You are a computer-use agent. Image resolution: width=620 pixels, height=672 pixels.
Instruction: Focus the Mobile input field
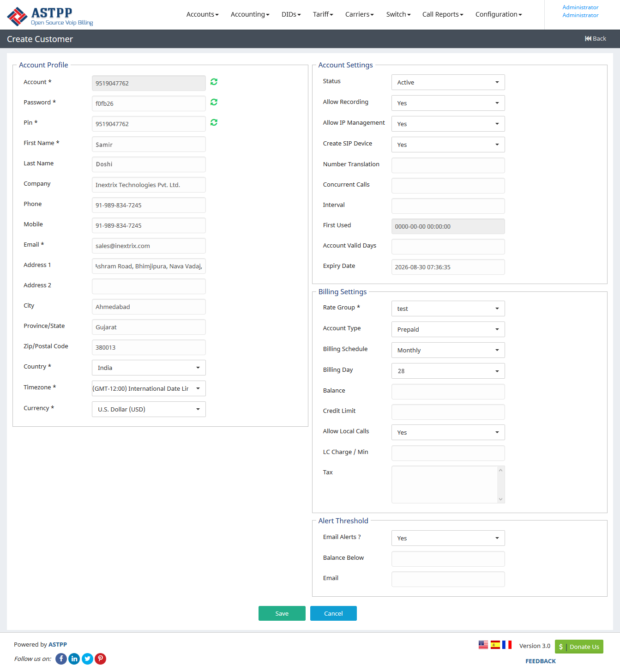149,225
